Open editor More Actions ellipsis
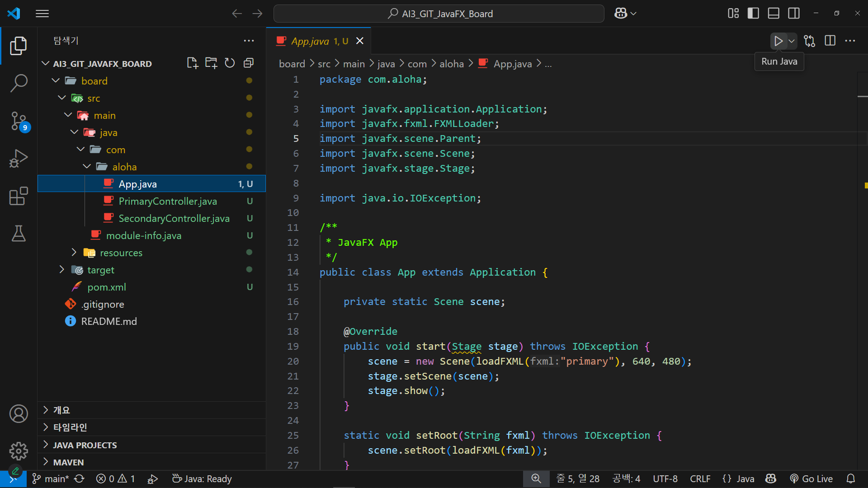 [850, 41]
